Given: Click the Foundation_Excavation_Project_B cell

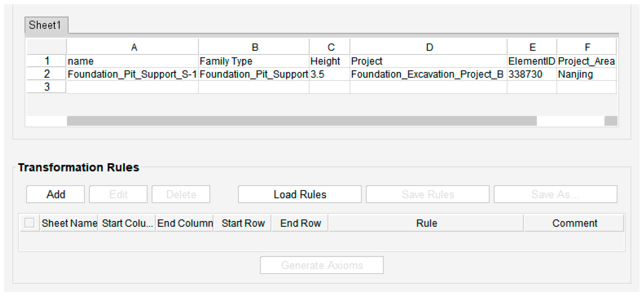Looking at the screenshot, I should [x=428, y=74].
